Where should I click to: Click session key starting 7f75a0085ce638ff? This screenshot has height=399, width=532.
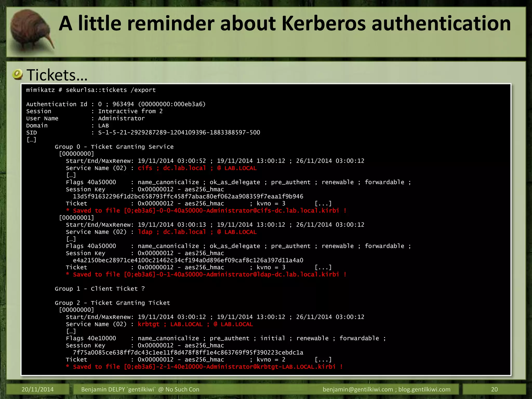click(188, 353)
